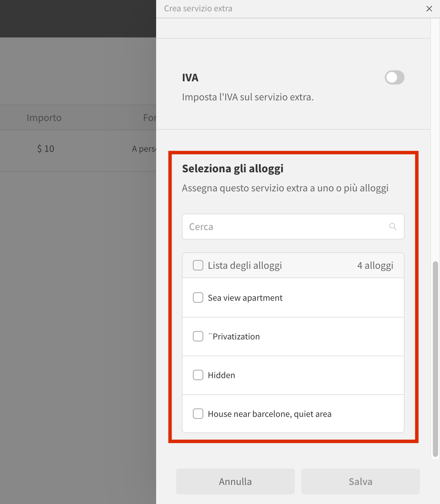This screenshot has height=504, width=440.
Task: Tick House near barcelone, quiet area checkbox
Action: 198,414
